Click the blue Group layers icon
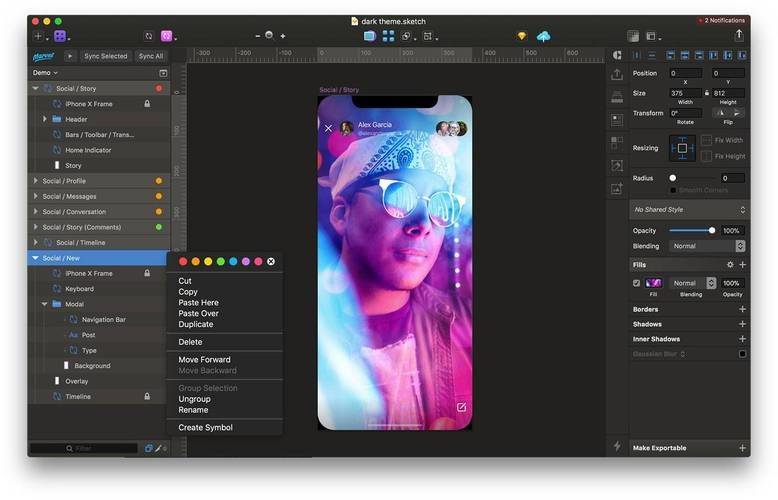 tap(369, 36)
